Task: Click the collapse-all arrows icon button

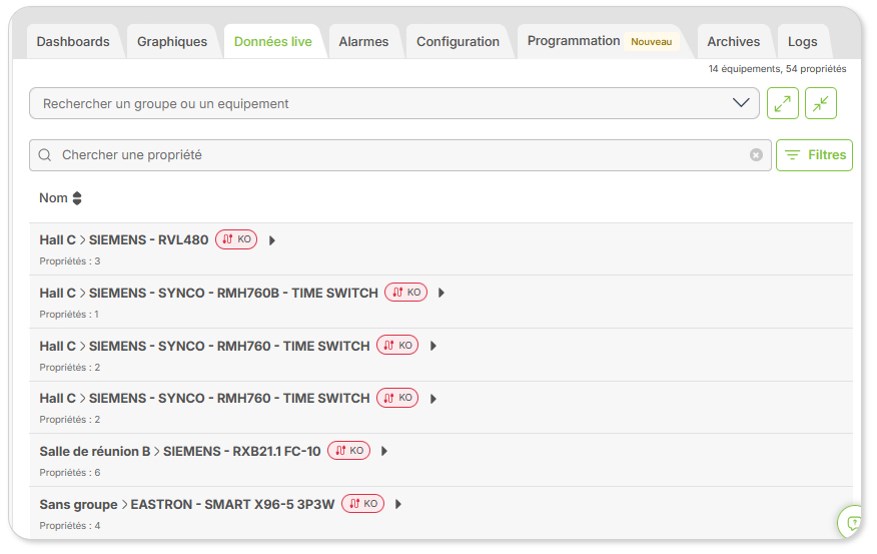Action: pos(821,103)
